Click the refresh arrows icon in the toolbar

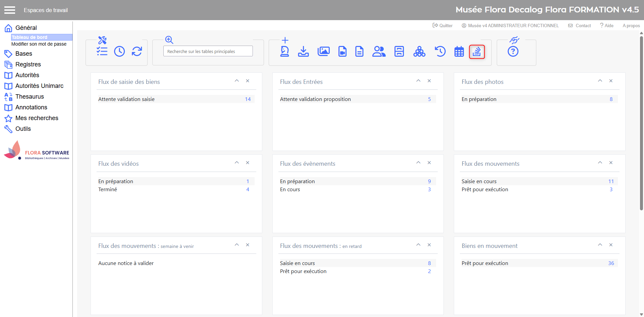(137, 51)
